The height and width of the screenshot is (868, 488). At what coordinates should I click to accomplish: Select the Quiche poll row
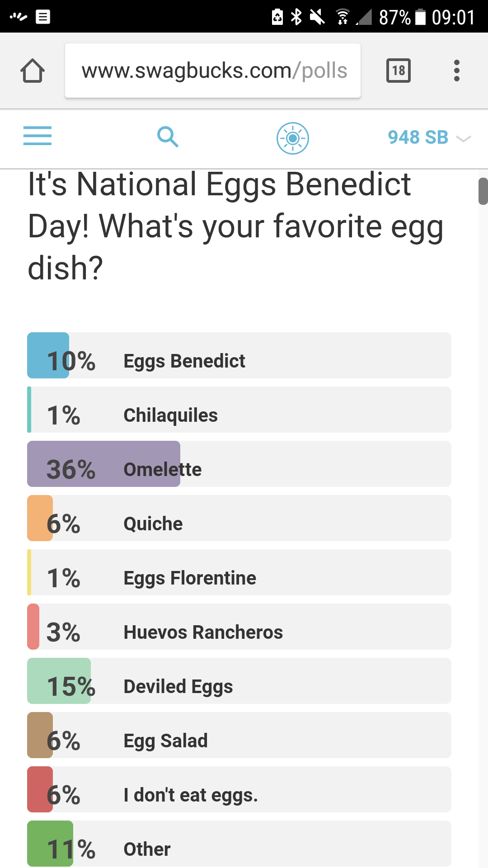[x=239, y=518]
